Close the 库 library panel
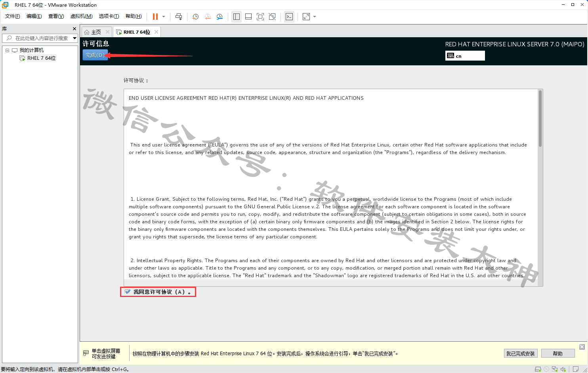 pos(74,29)
